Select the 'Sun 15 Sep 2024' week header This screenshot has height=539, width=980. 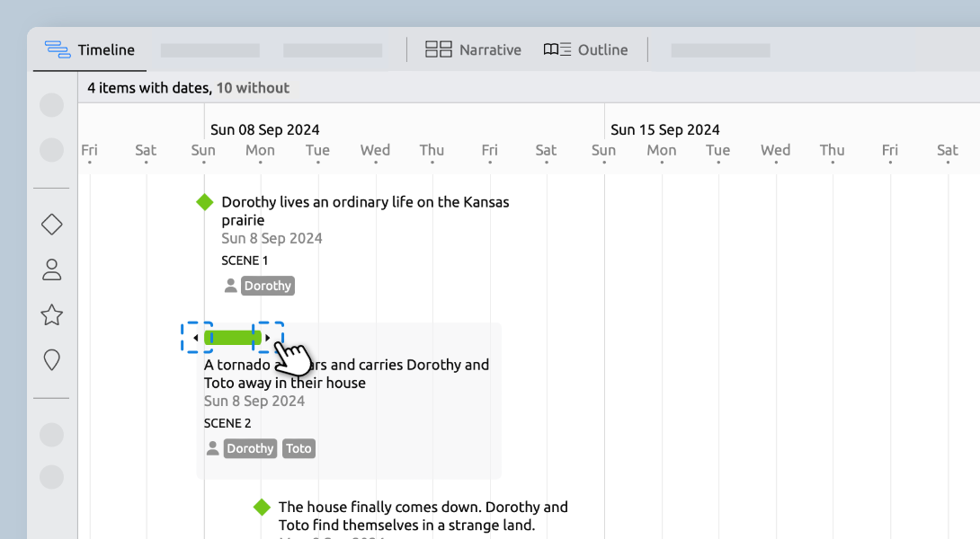pyautogui.click(x=665, y=130)
